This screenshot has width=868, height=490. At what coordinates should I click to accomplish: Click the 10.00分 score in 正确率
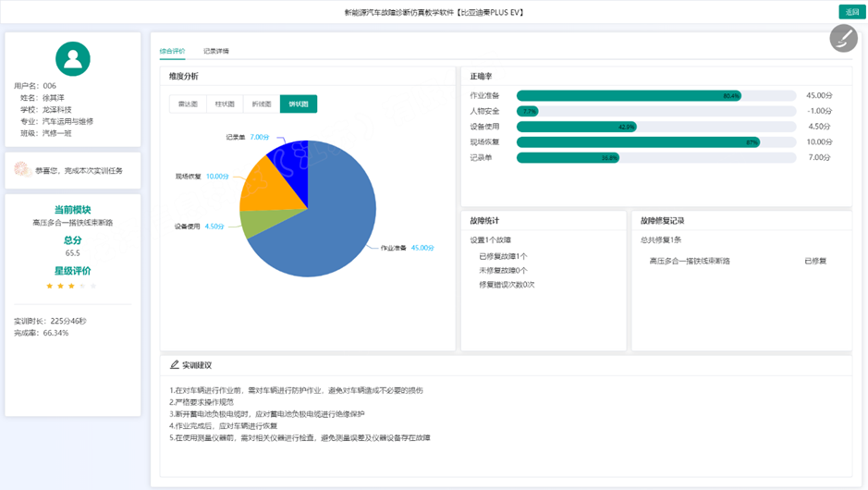coord(819,141)
